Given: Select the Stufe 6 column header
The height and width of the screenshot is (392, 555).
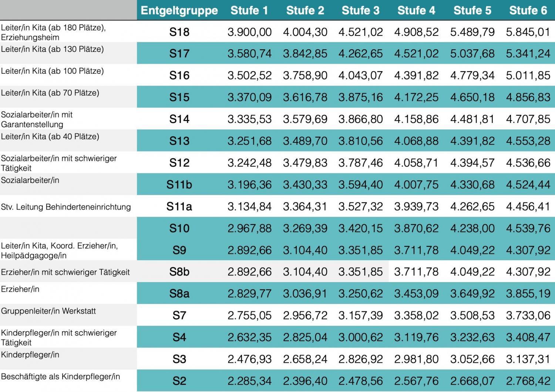Looking at the screenshot, I should click(x=528, y=10).
